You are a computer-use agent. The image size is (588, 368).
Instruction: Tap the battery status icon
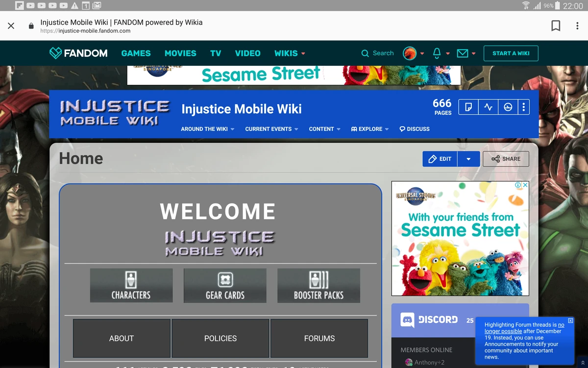coord(558,6)
